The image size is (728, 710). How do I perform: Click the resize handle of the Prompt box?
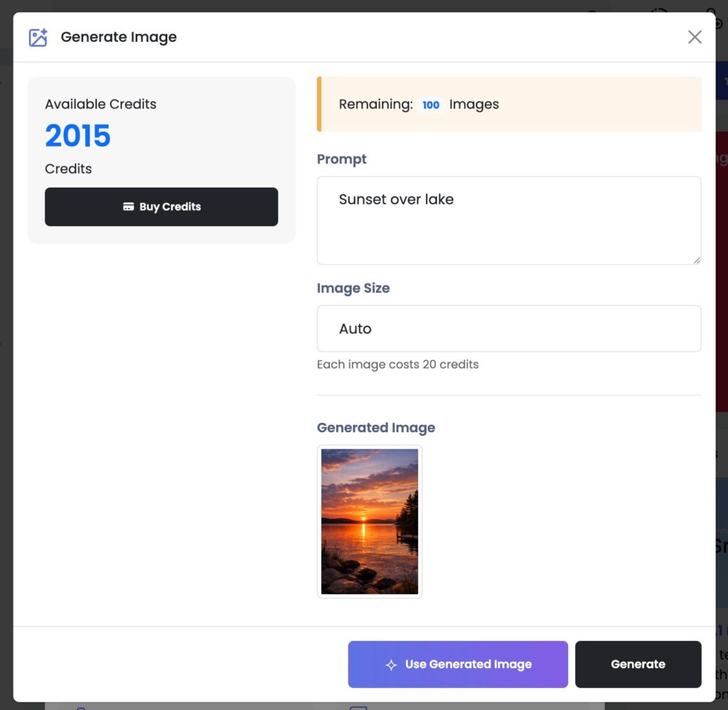[697, 260]
